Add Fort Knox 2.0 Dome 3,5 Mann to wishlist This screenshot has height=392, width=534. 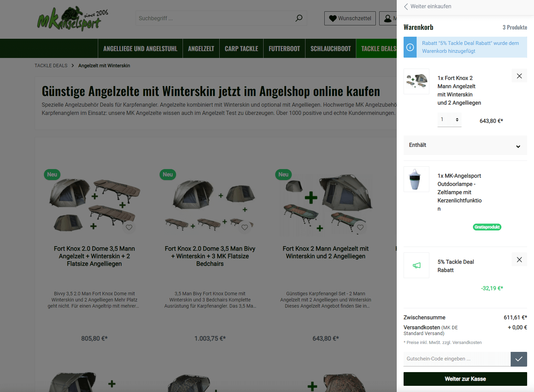pyautogui.click(x=129, y=227)
